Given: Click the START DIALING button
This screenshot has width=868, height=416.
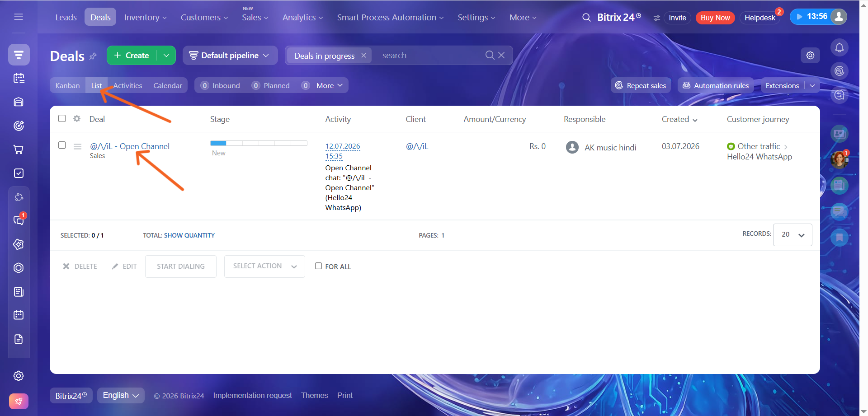Looking at the screenshot, I should pyautogui.click(x=181, y=266).
